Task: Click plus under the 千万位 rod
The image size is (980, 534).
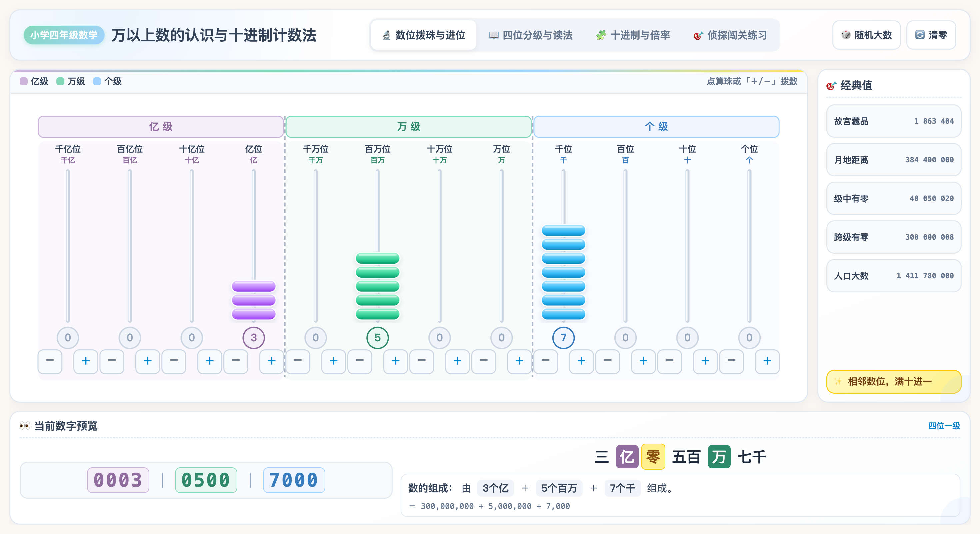Action: click(334, 361)
